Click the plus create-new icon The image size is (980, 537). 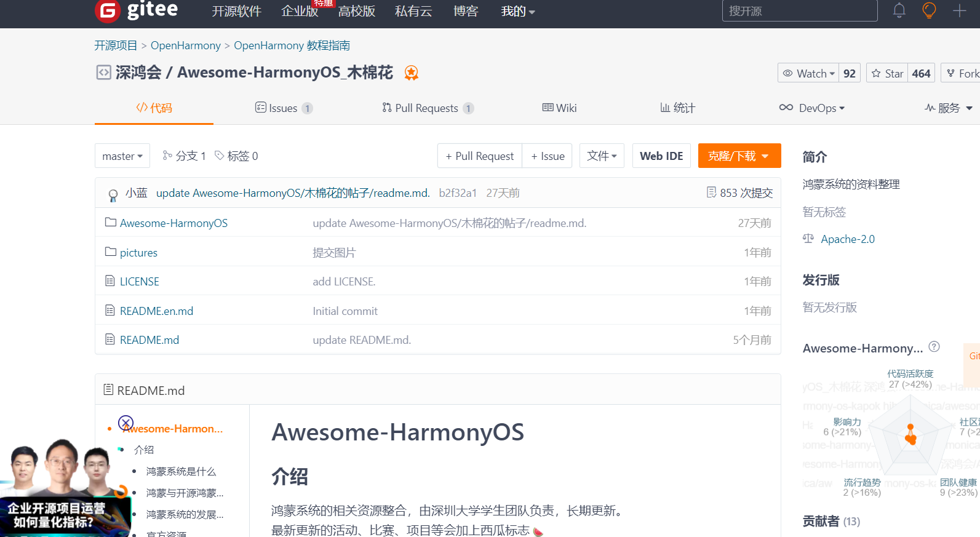(x=960, y=10)
